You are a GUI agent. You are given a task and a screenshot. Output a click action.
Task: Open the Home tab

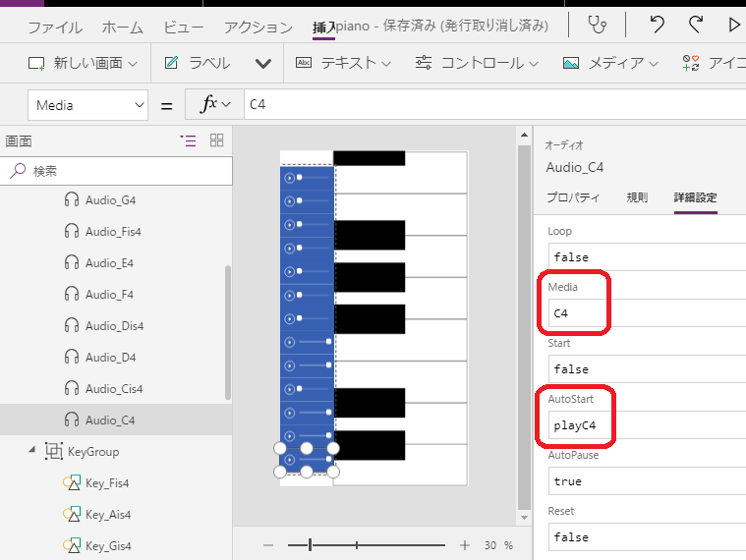(x=122, y=28)
